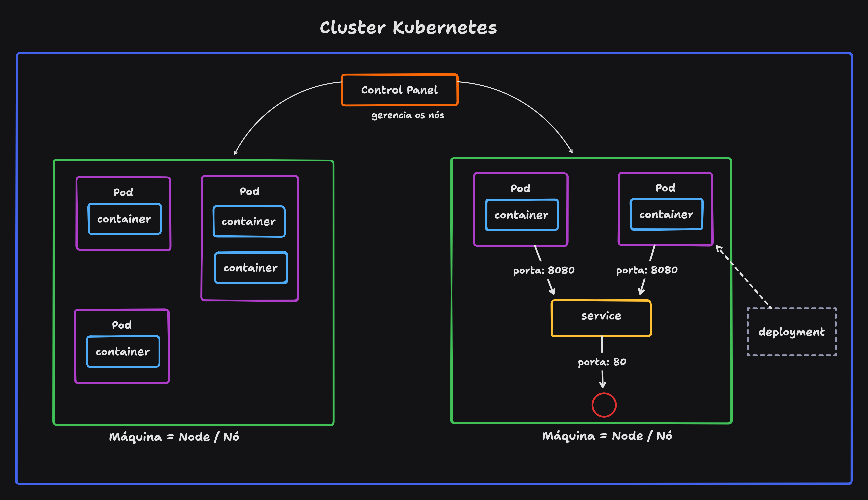Click the left Máquina = Node / Nó label
868x500 pixels.
(x=174, y=436)
